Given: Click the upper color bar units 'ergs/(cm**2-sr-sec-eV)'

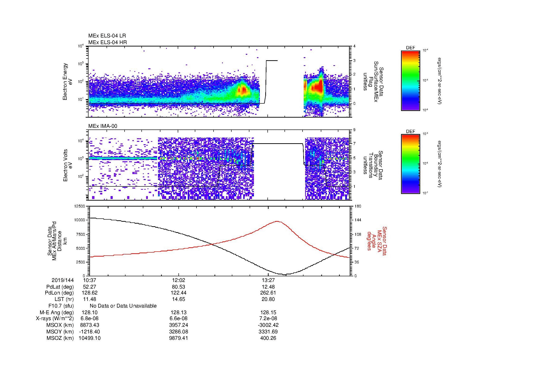Looking at the screenshot, I should pyautogui.click(x=440, y=81).
